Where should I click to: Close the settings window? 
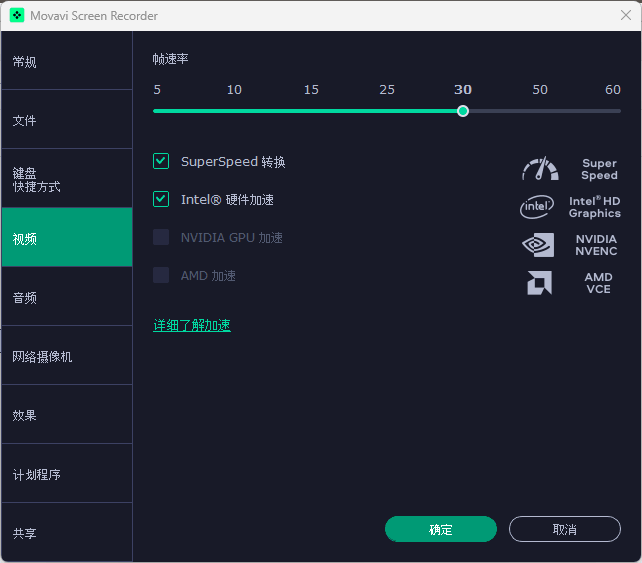(625, 16)
